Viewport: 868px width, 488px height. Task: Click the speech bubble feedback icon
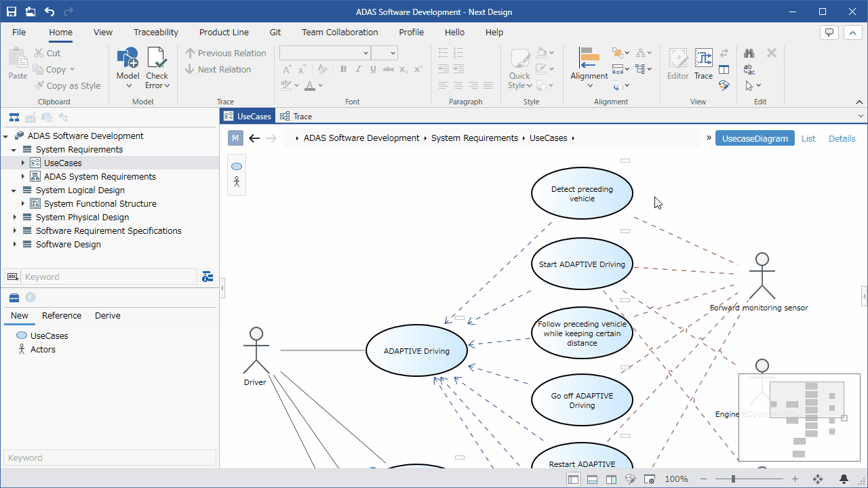829,32
